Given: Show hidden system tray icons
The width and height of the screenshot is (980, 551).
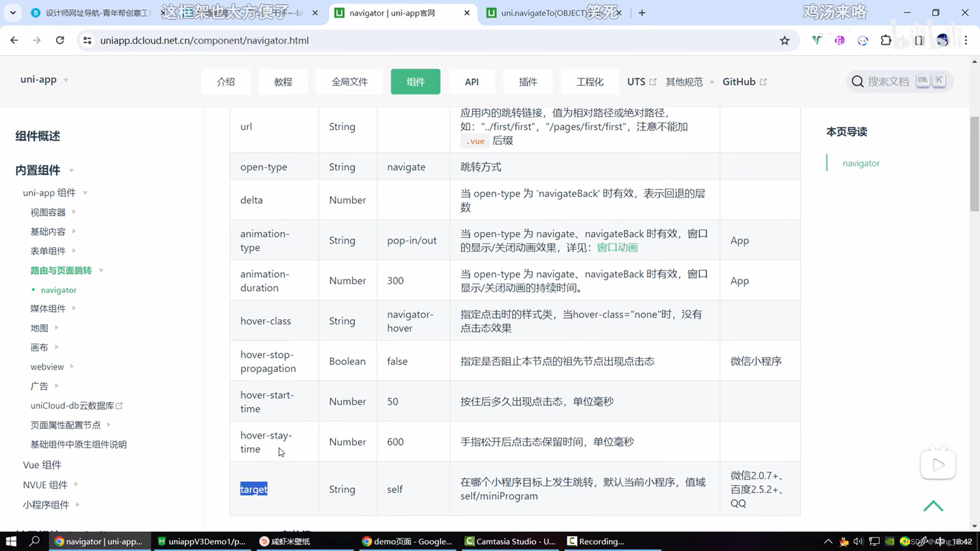Looking at the screenshot, I should point(828,541).
